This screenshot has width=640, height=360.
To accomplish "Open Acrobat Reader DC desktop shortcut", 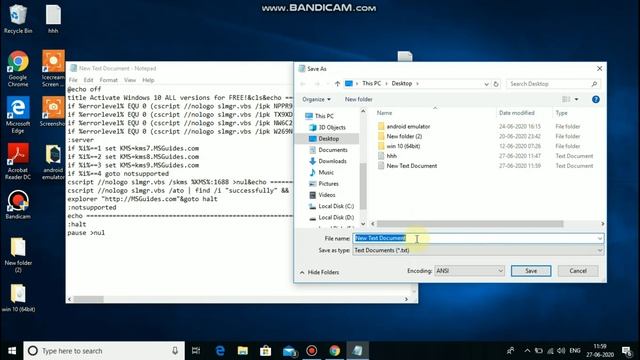I will (x=18, y=162).
